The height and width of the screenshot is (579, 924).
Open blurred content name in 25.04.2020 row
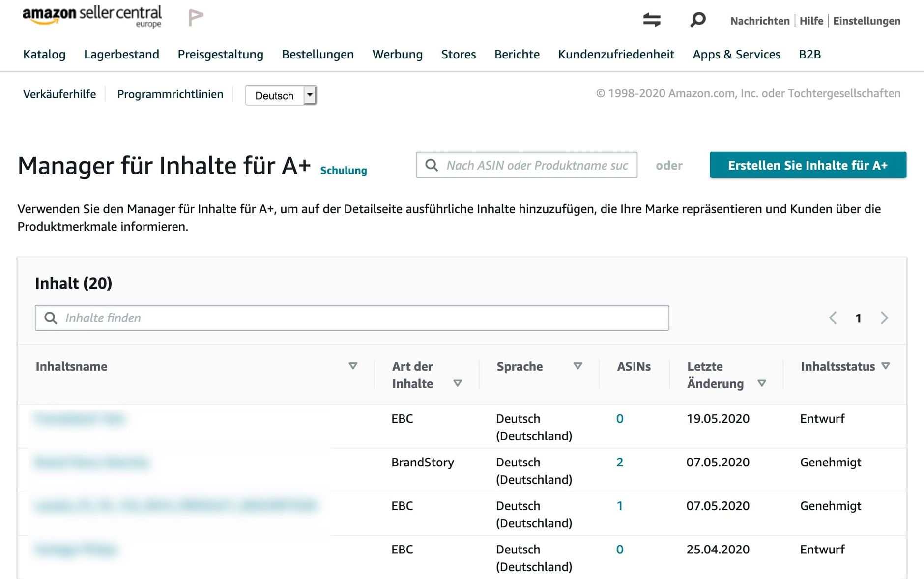click(x=76, y=550)
